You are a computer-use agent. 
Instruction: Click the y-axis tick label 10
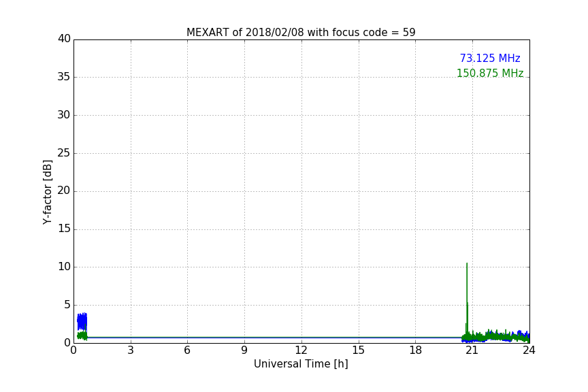[x=64, y=267]
